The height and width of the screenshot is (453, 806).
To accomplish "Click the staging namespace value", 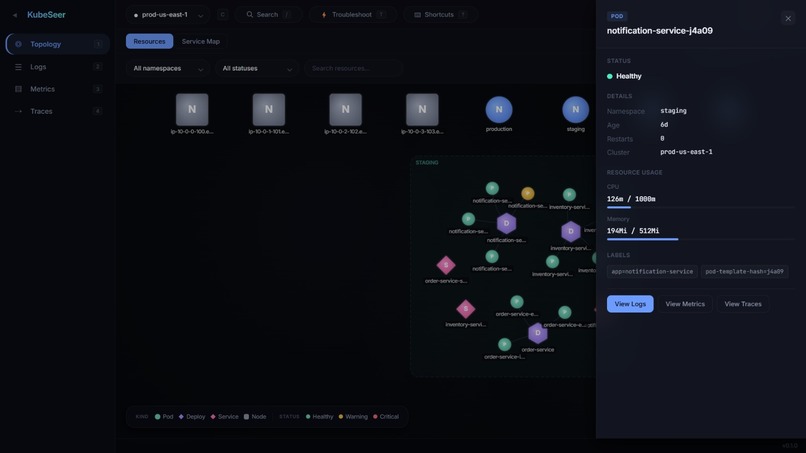I will coord(673,111).
